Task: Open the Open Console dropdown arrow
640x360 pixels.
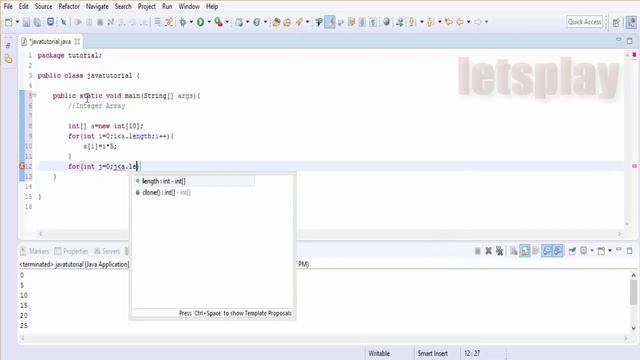Action: [x=610, y=251]
